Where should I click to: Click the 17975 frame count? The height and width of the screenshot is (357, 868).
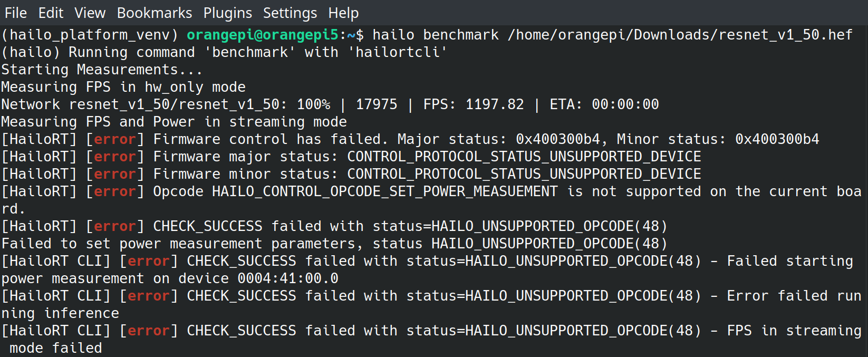377,104
